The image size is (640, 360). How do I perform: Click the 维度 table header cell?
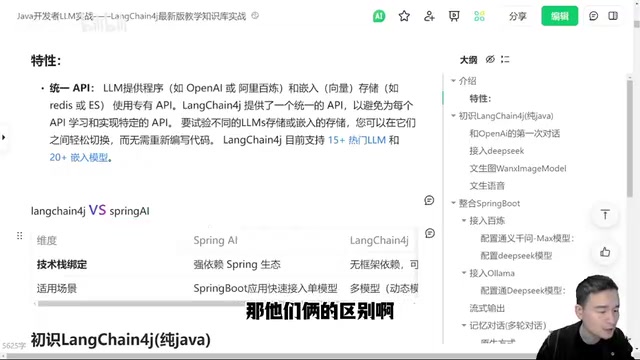[47, 241]
